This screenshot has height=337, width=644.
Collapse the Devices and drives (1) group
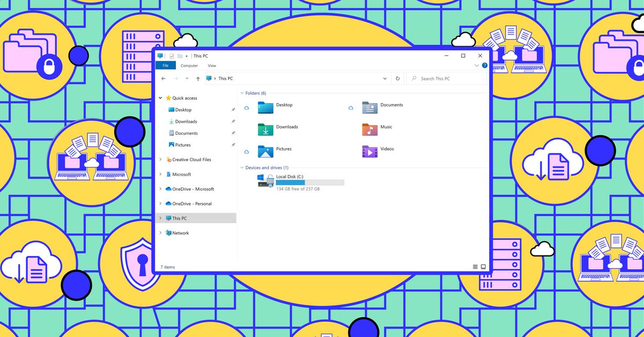tap(242, 168)
